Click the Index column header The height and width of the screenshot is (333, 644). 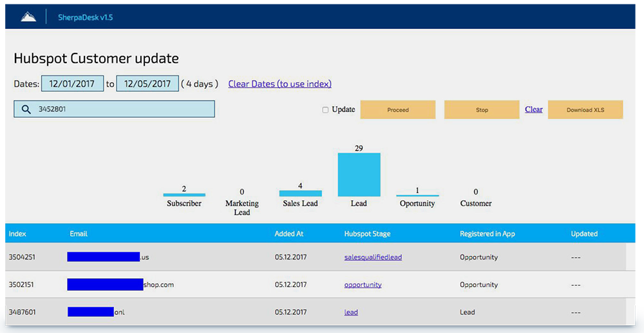click(x=17, y=234)
